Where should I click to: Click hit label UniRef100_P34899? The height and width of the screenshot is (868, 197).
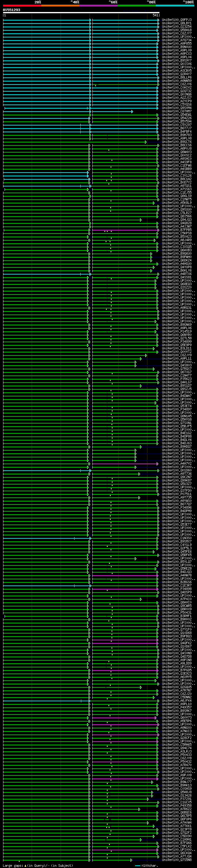click(176, 341)
